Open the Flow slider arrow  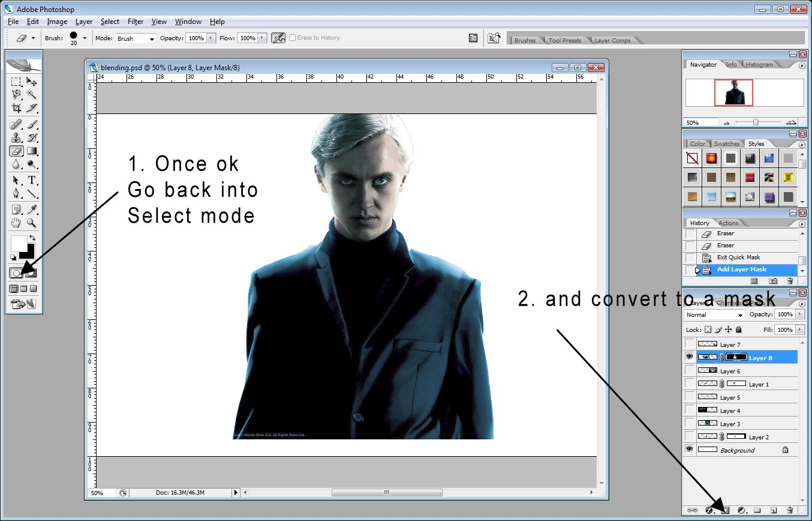coord(261,38)
